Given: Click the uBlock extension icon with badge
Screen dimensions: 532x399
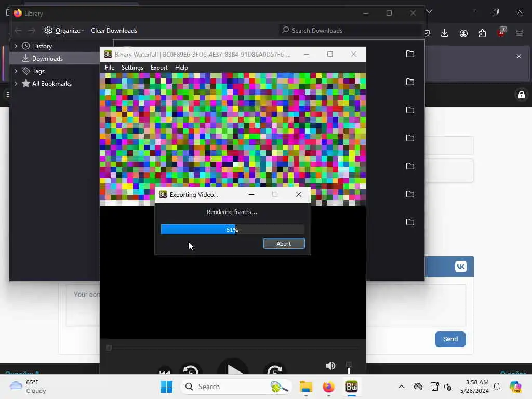Looking at the screenshot, I should (501, 33).
